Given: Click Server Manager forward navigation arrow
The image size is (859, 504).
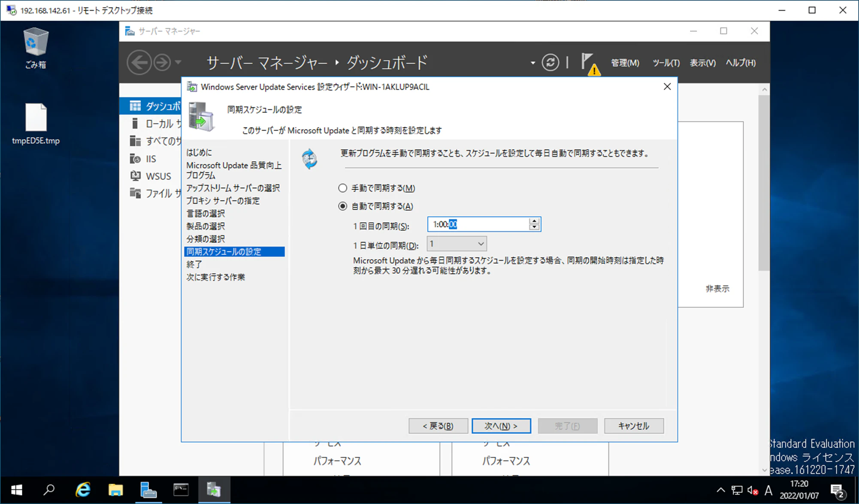Looking at the screenshot, I should (162, 63).
